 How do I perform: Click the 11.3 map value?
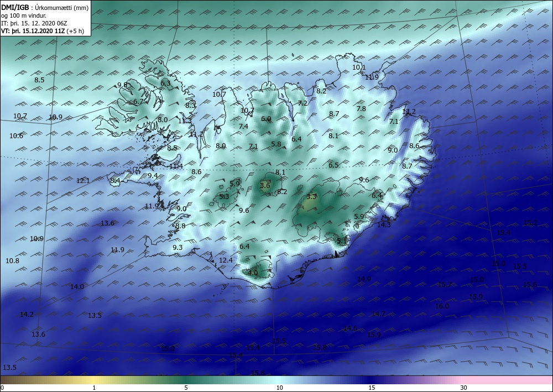point(185,121)
